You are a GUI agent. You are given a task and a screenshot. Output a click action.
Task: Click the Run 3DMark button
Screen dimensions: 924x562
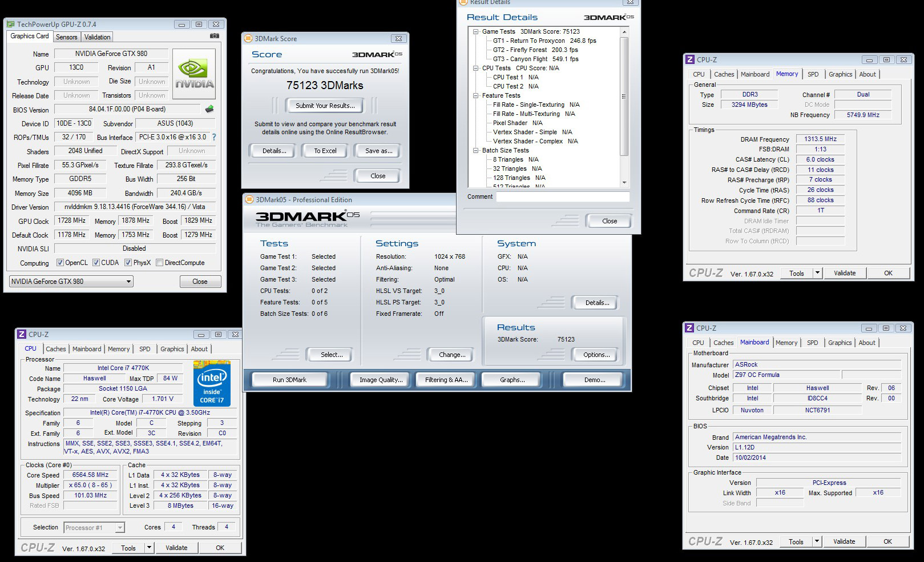[x=289, y=380]
